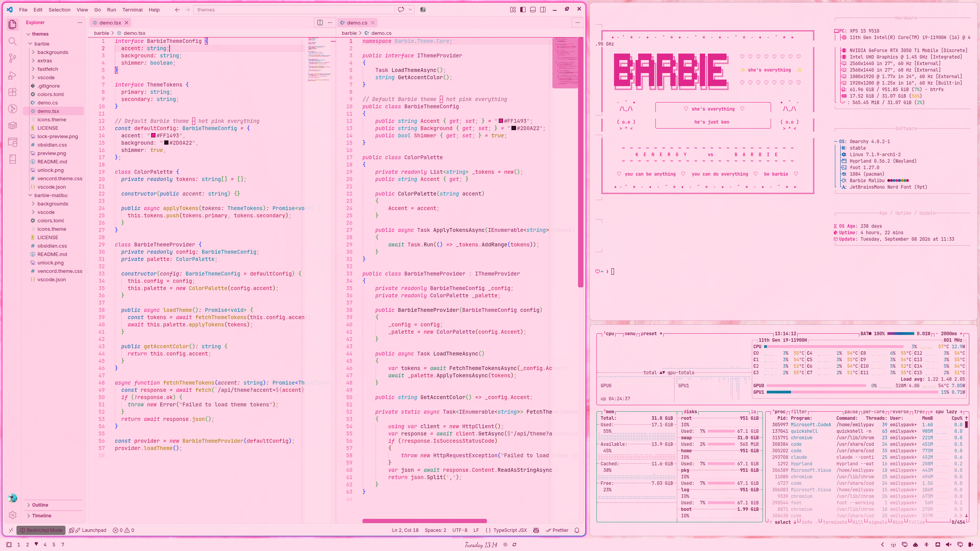The height and width of the screenshot is (551, 980).
Task: Open the Selection menu
Action: [59, 10]
